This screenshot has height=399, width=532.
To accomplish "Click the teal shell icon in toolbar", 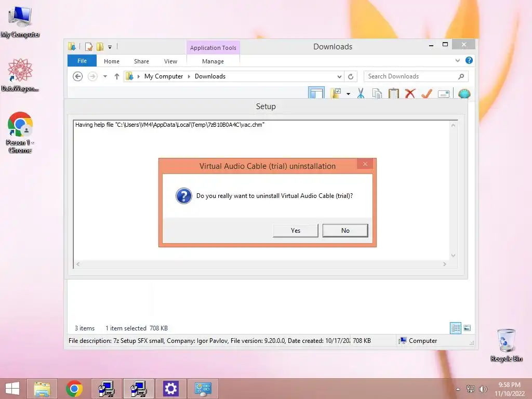I will click(464, 94).
